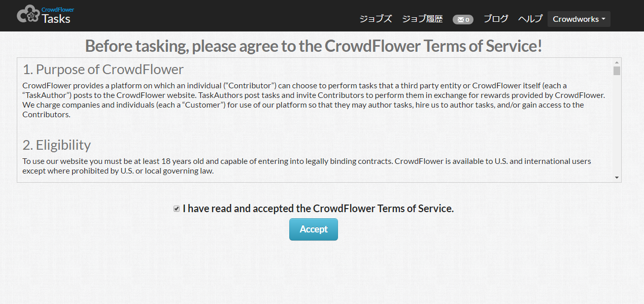Image resolution: width=644 pixels, height=304 pixels.
Task: Click the "1. Purpose of CrowdFlower" heading
Action: [x=103, y=69]
